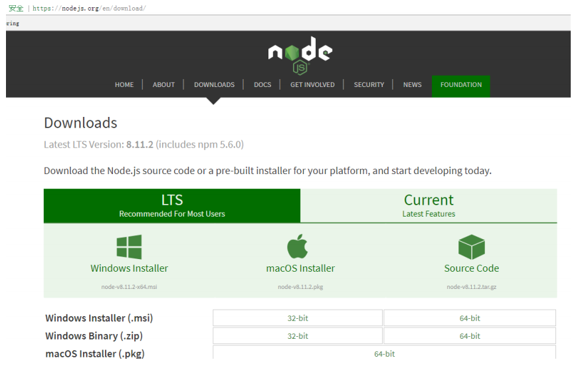
Task: Click the Node.js logo
Action: pyautogui.click(x=300, y=56)
